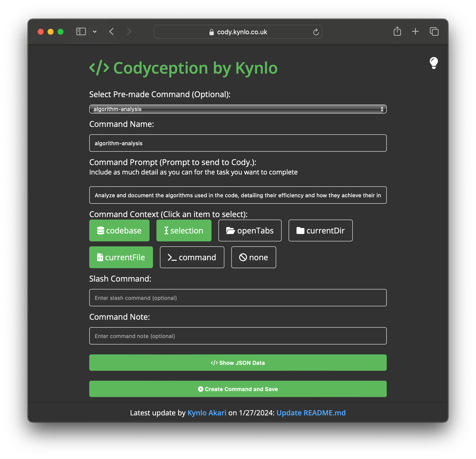Click the cody.kynlo.co.uk address bar
Screen dimensions: 476x459
tap(238, 32)
